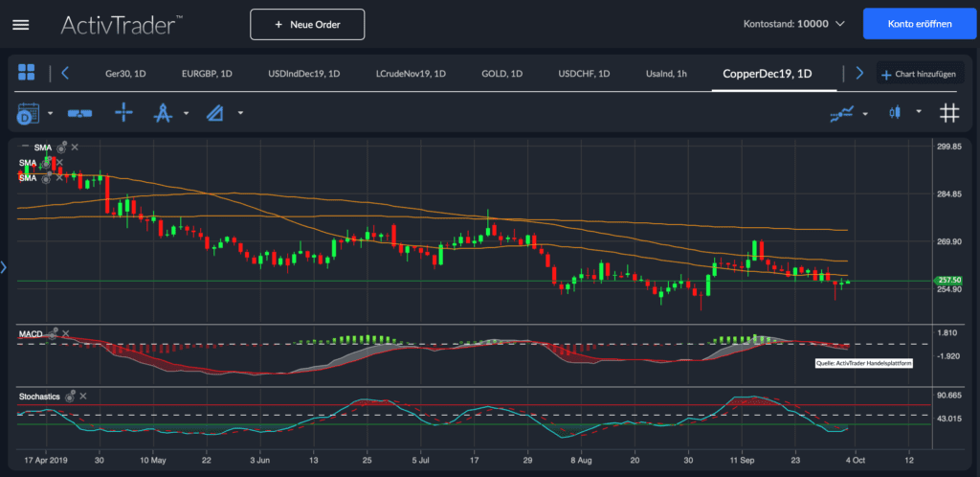Click the SMA label of the top legend

43,148
